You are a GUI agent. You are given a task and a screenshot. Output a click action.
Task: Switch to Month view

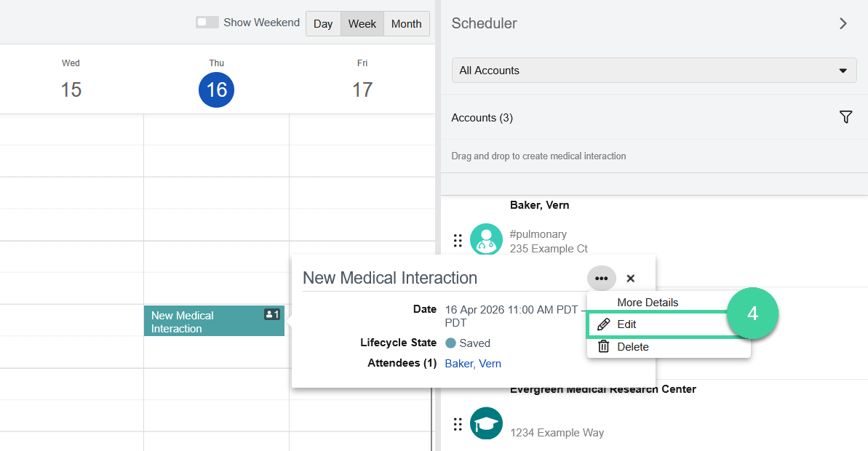pyautogui.click(x=406, y=23)
